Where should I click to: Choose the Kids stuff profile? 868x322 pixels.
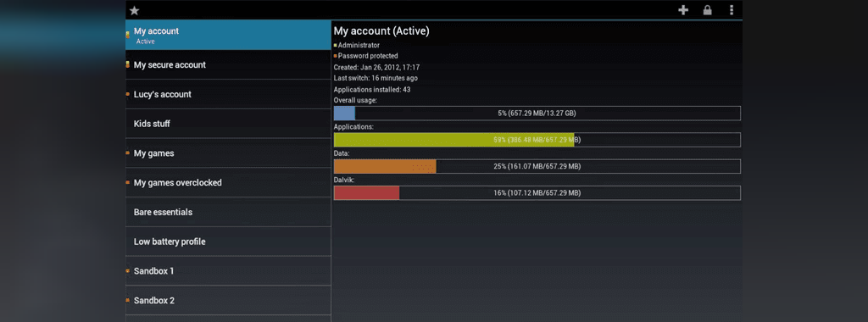(x=228, y=124)
